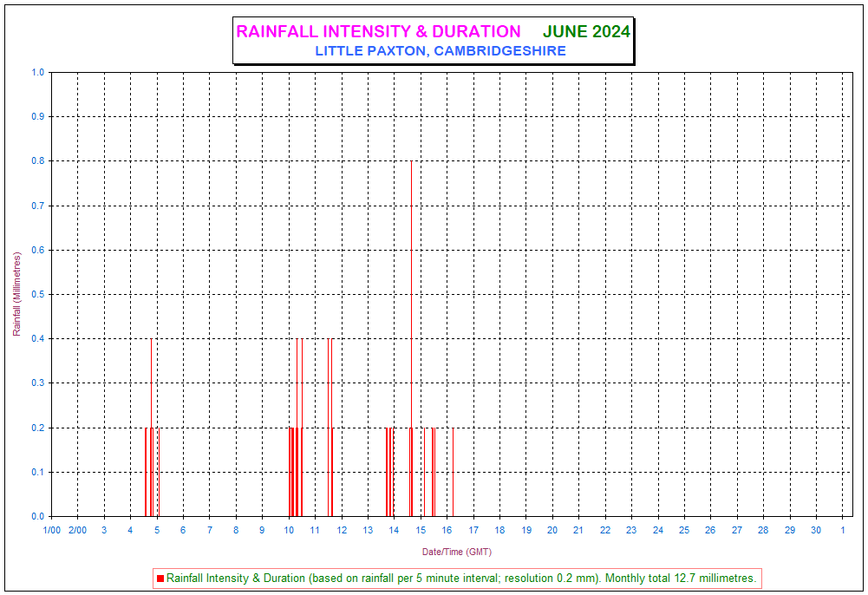Click the day 8 x-axis label
868x595 pixels.
pos(236,530)
